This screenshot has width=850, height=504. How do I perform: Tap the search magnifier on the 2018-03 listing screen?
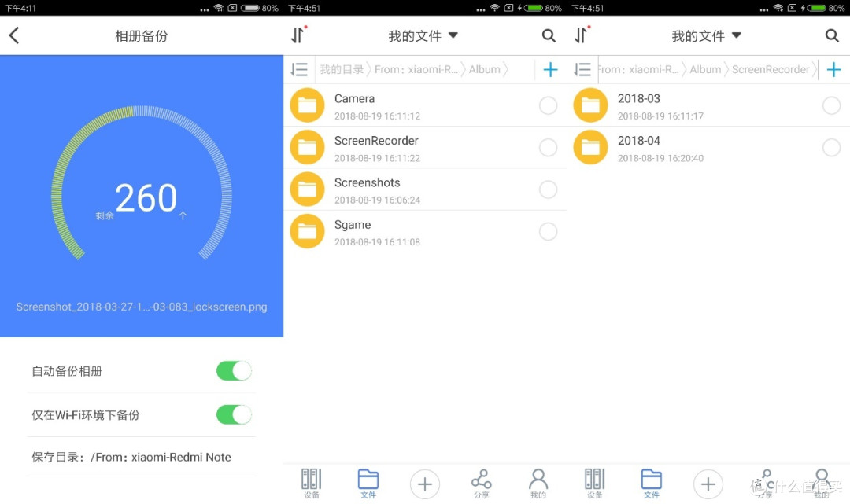click(x=832, y=35)
